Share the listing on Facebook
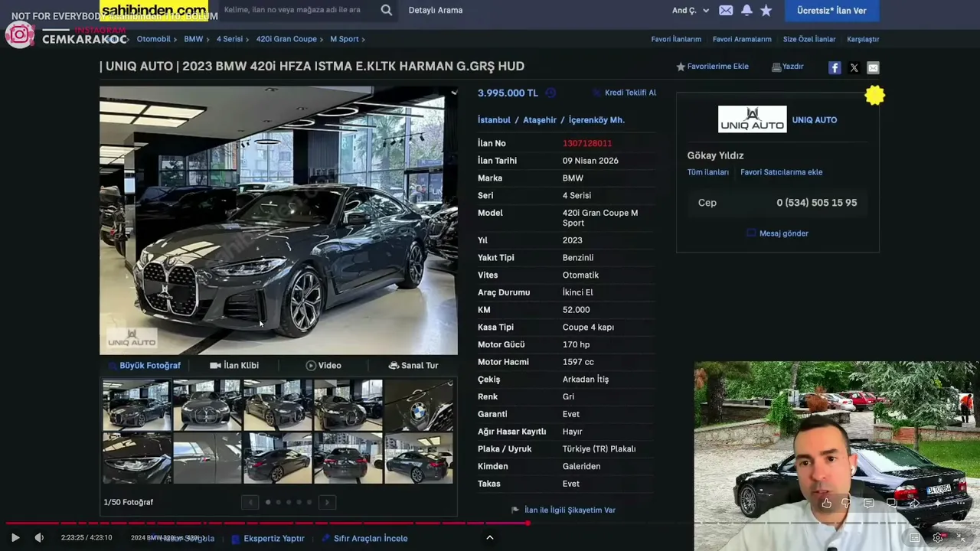 [x=835, y=68]
